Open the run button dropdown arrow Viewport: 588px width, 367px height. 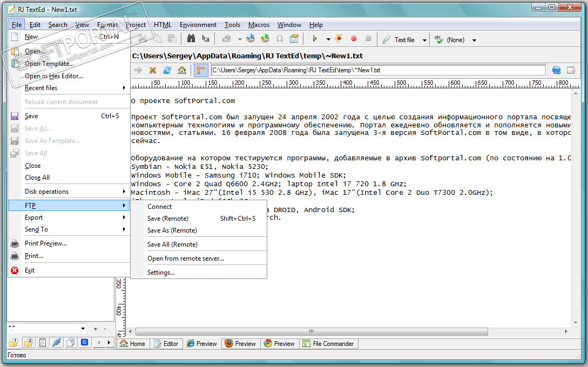328,39
